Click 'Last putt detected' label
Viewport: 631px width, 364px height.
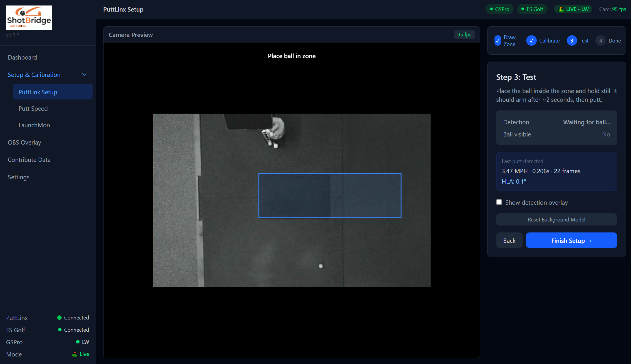point(522,161)
